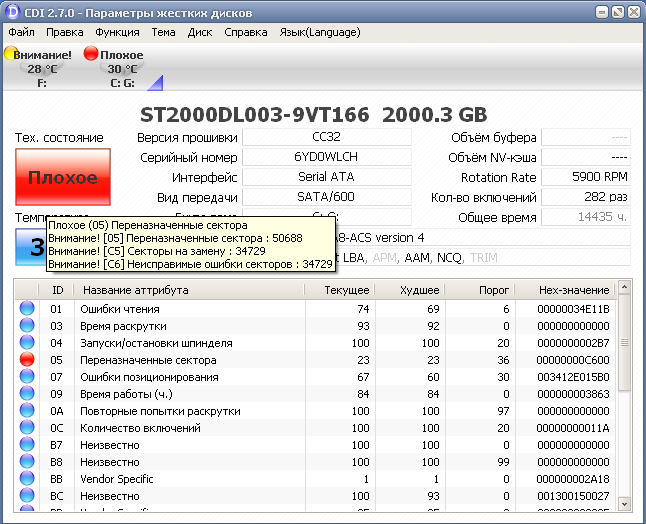Screen dimensions: 646x524
Task: Click the red Плохое health status button
Action: pos(63,177)
